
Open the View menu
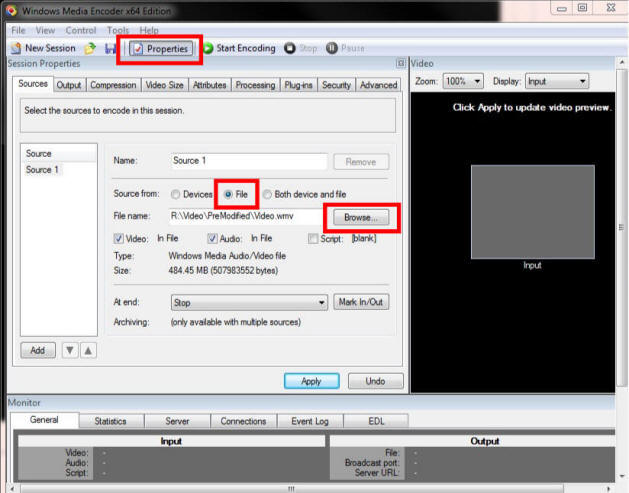pos(45,30)
